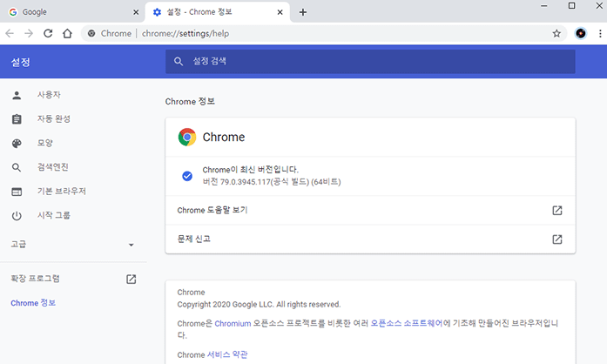
Task: Reload the page with the refresh icon
Action: 48,34
